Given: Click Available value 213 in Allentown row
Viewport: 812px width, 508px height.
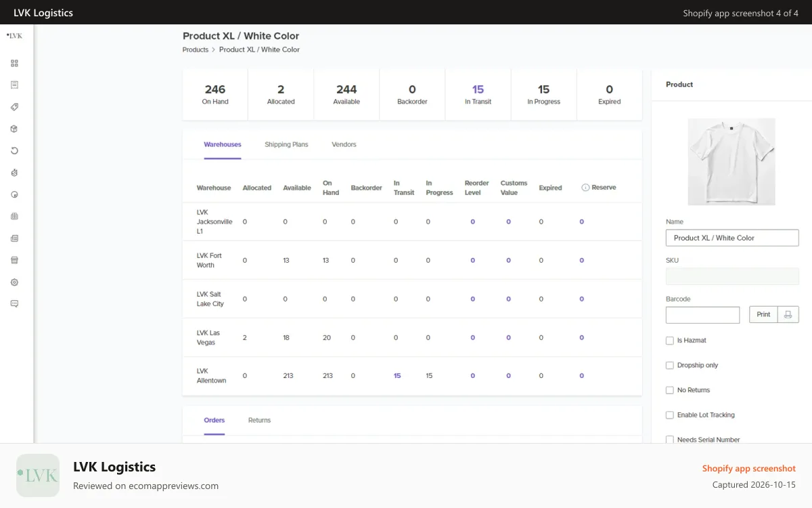Looking at the screenshot, I should click(x=288, y=376).
